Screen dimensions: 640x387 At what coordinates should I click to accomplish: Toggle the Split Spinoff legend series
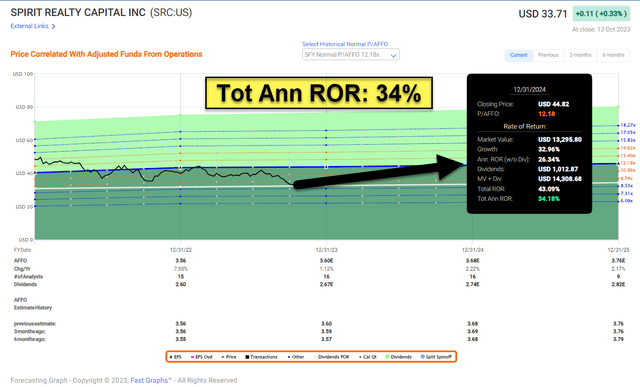(436, 357)
